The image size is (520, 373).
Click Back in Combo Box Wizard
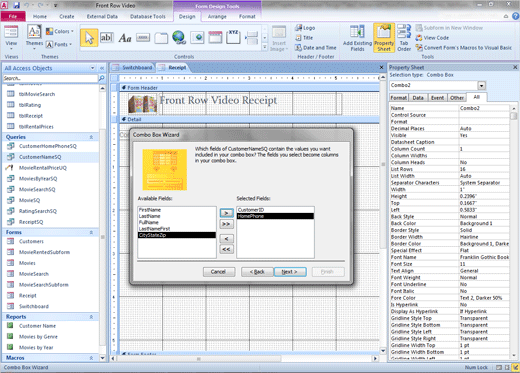click(257, 272)
